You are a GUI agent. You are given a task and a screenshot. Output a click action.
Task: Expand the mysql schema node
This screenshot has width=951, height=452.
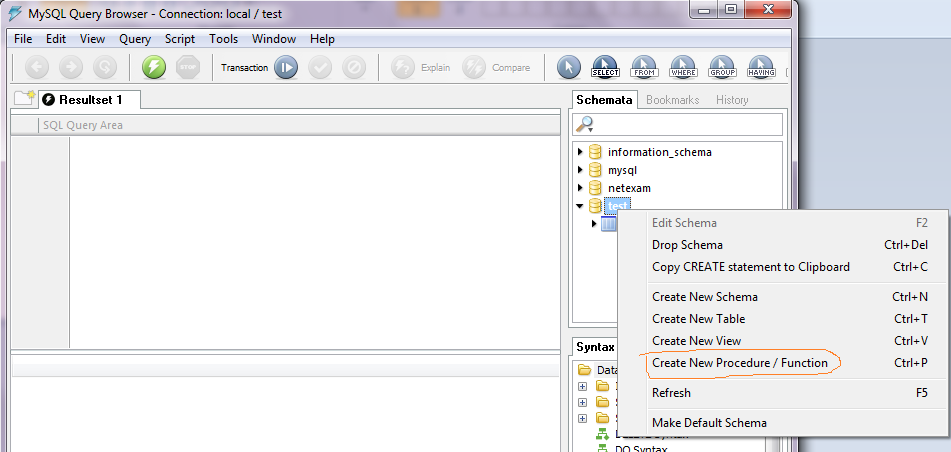(580, 170)
